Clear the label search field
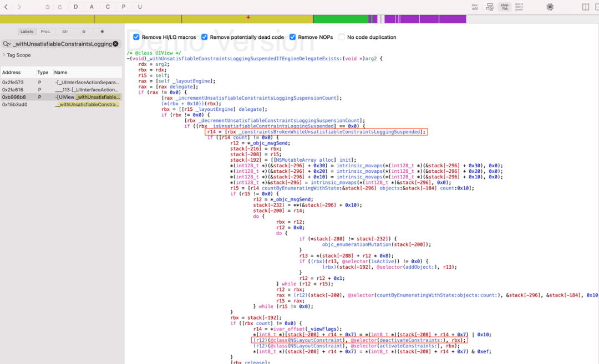 pyautogui.click(x=115, y=44)
